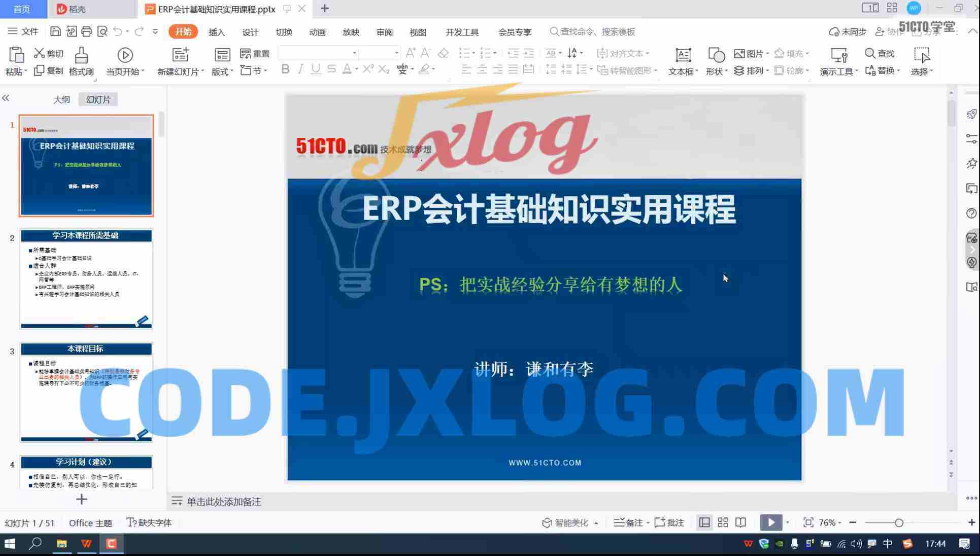Screen dimensions: 980x556
Task: Toggle Strikethrough formatting
Action: (331, 69)
